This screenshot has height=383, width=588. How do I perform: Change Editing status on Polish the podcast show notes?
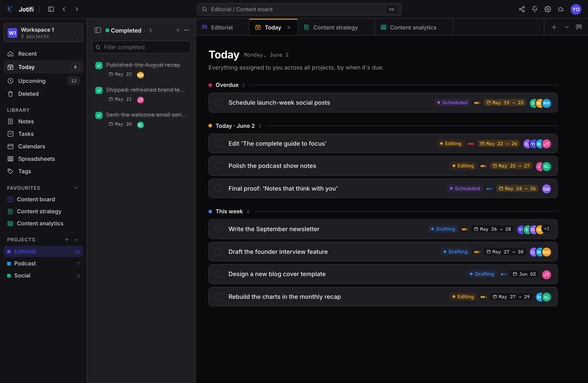[x=463, y=166]
